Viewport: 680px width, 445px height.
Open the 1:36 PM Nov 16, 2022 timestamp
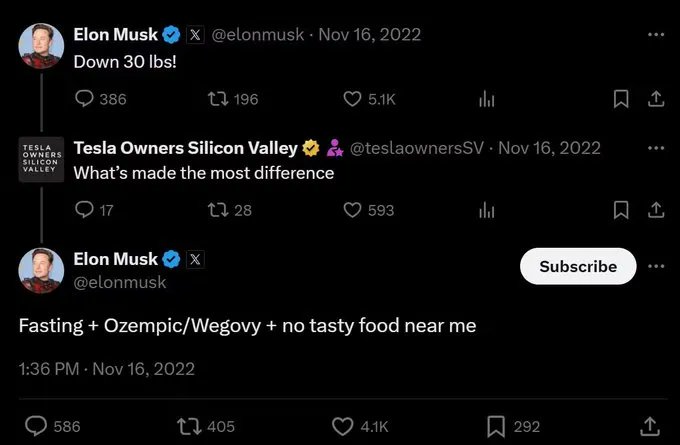coord(107,368)
